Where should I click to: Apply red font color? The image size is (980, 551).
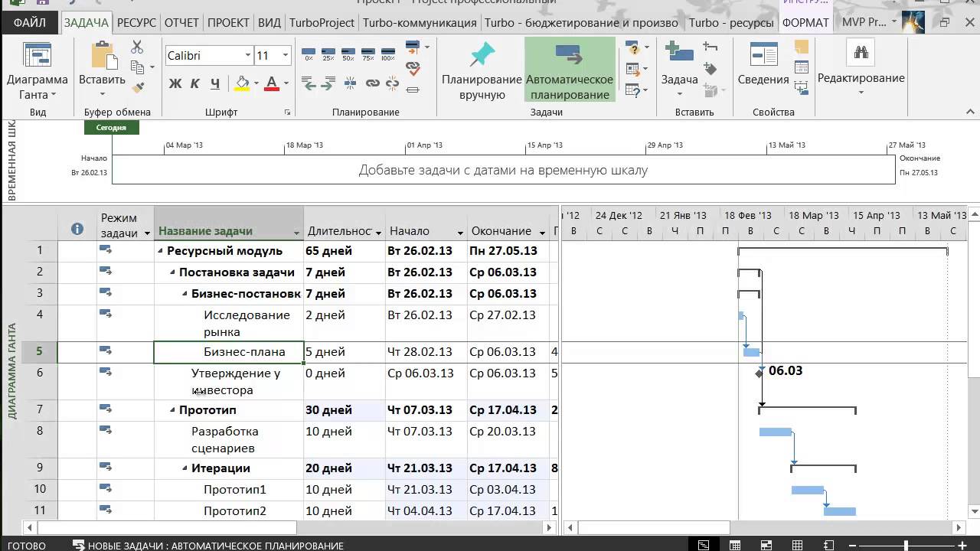271,83
